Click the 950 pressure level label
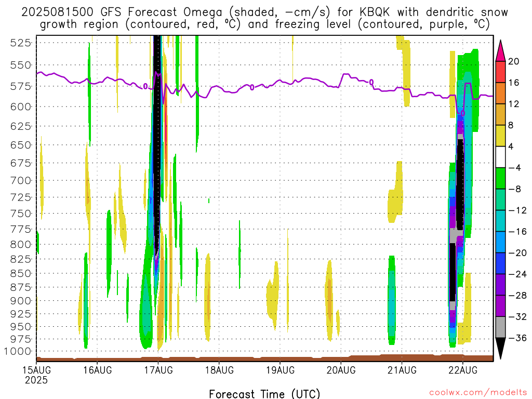 (21, 326)
